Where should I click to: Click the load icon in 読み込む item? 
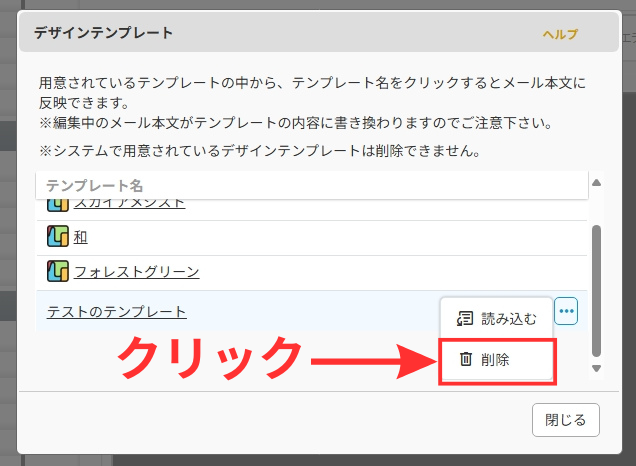tap(465, 318)
